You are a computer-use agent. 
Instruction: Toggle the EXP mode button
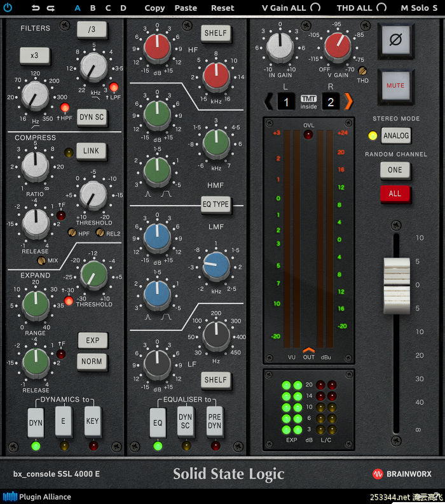point(92,340)
